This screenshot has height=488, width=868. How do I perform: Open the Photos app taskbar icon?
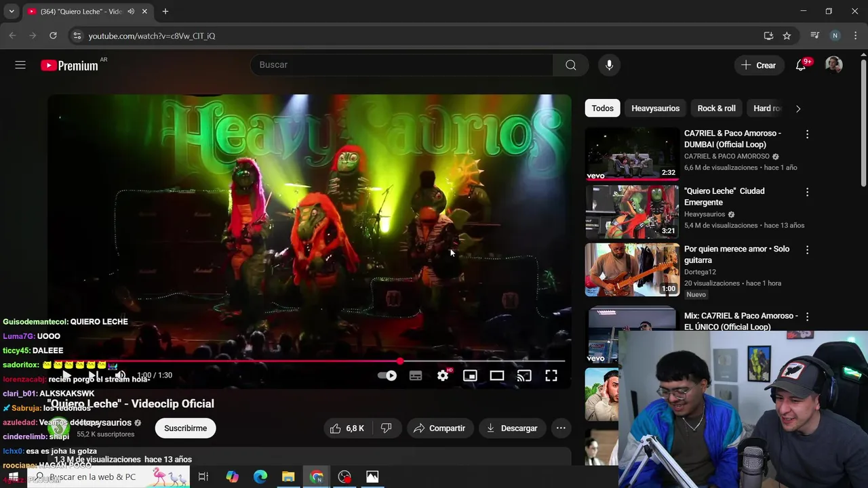372,477
